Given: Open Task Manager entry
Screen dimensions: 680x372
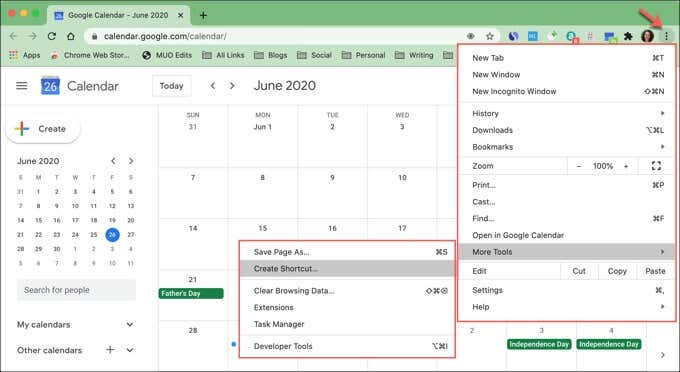Looking at the screenshot, I should pyautogui.click(x=347, y=324).
